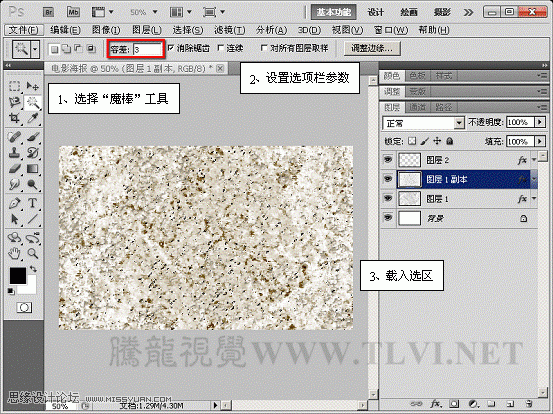Viewport: 553px width, 414px height.
Task: Select the Eraser tool
Action: point(14,169)
